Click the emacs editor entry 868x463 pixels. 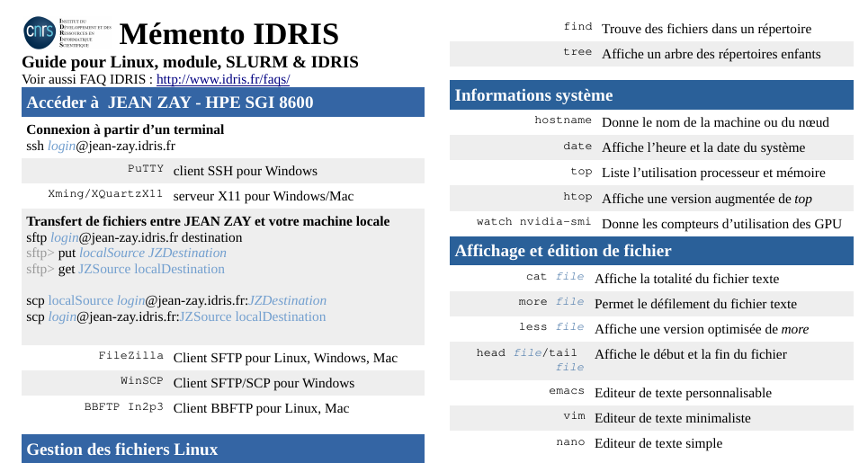click(x=566, y=391)
